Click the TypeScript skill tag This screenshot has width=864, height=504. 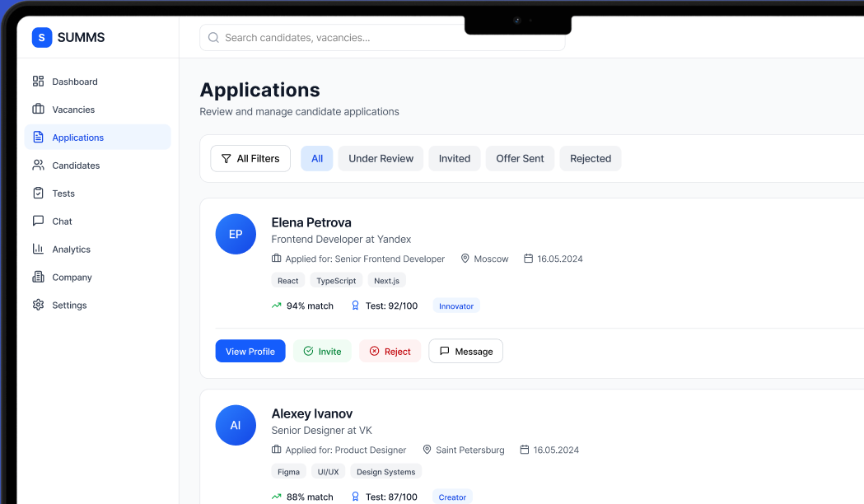pos(336,280)
